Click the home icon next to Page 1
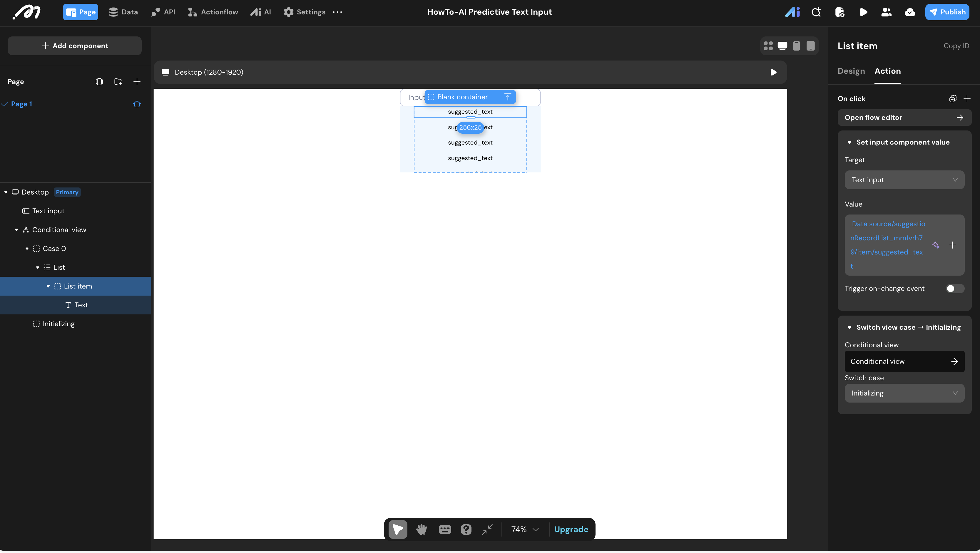This screenshot has width=980, height=553. point(137,104)
